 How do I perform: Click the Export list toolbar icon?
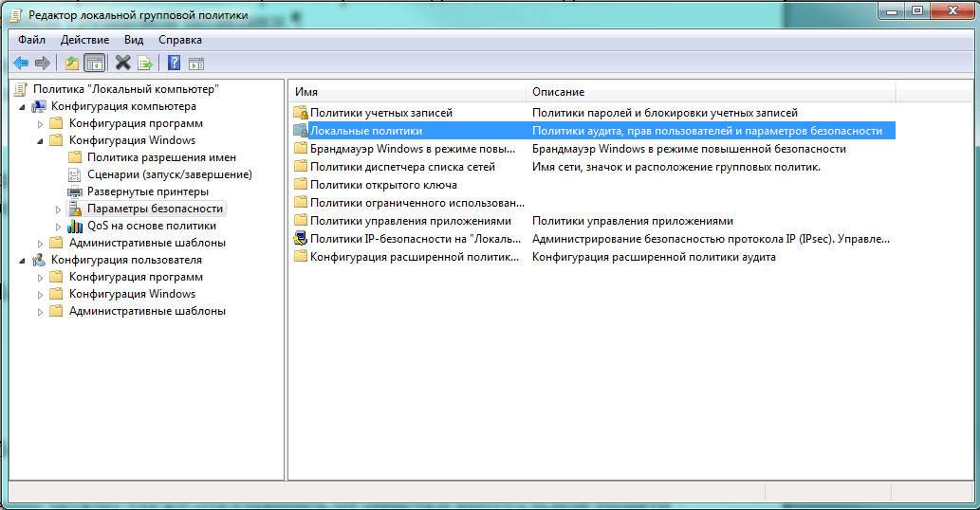point(145,64)
